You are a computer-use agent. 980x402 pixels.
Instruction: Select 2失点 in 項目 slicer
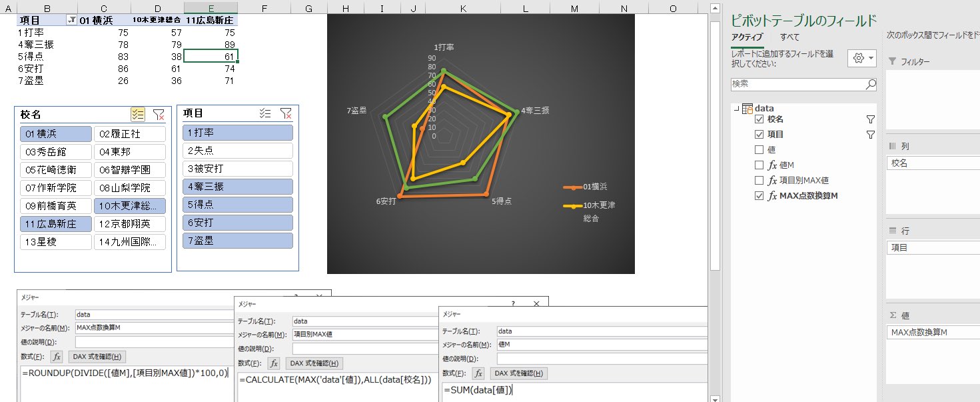tap(238, 151)
